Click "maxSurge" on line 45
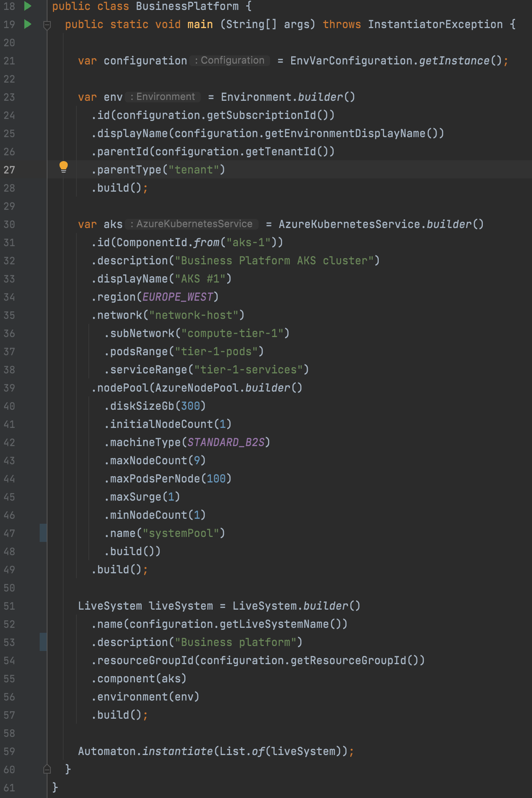The height and width of the screenshot is (798, 532). [136, 497]
